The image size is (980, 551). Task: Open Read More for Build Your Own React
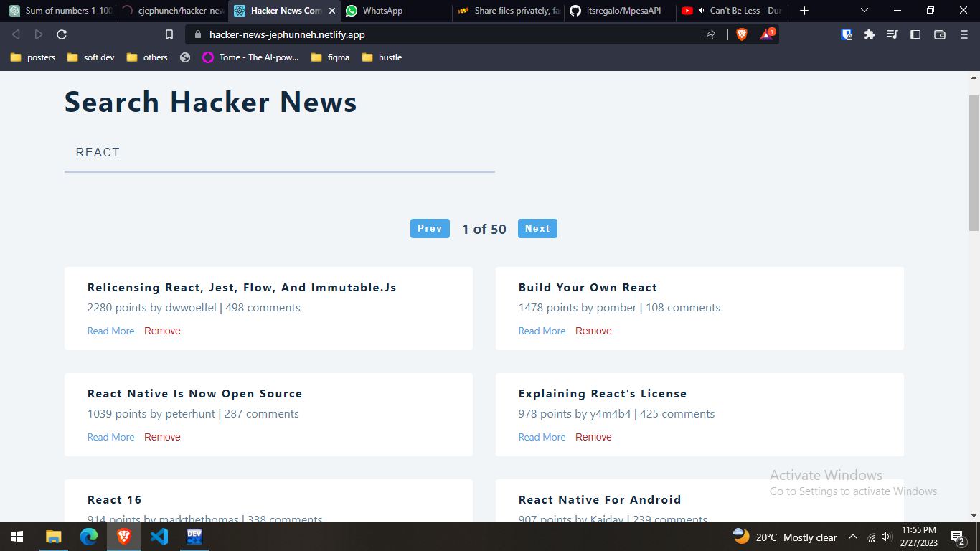point(542,331)
